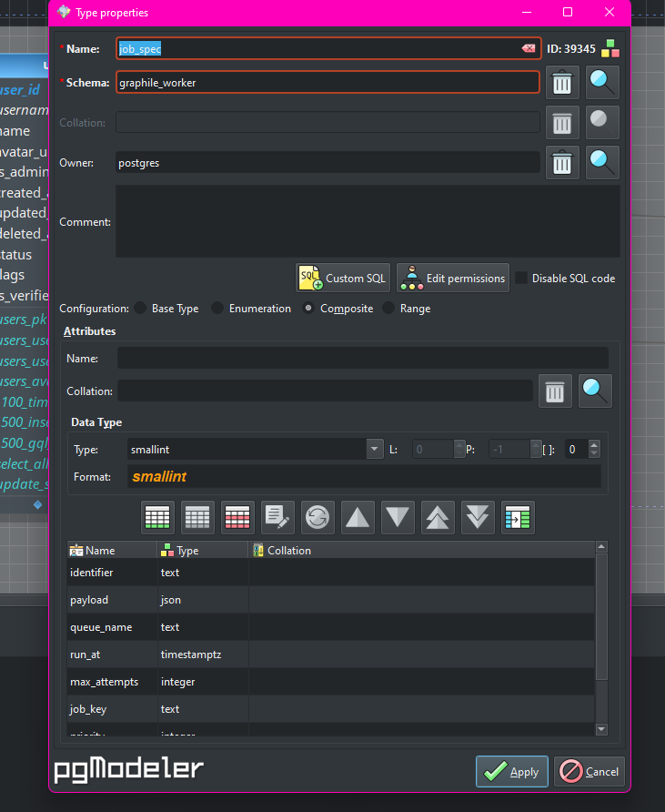Move the selected attribute up one row
The image size is (665, 812).
[358, 517]
